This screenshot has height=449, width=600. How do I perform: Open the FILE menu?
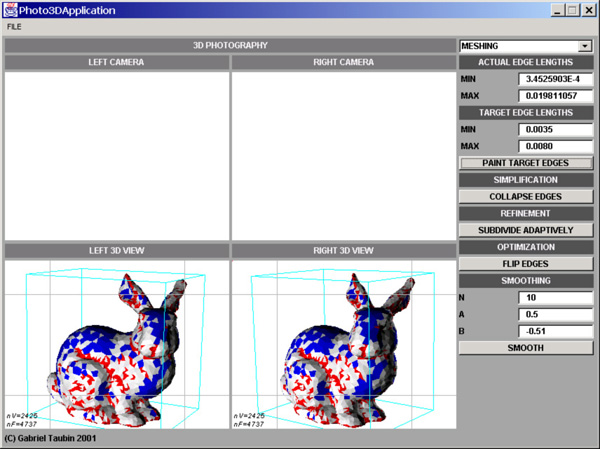click(x=14, y=27)
